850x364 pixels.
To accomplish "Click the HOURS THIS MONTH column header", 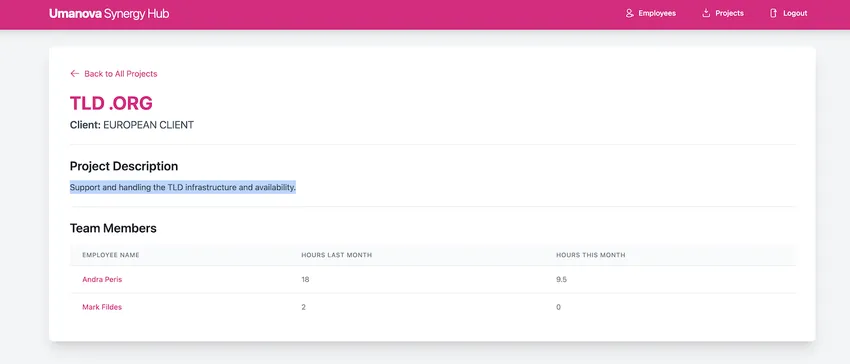I will tap(591, 255).
